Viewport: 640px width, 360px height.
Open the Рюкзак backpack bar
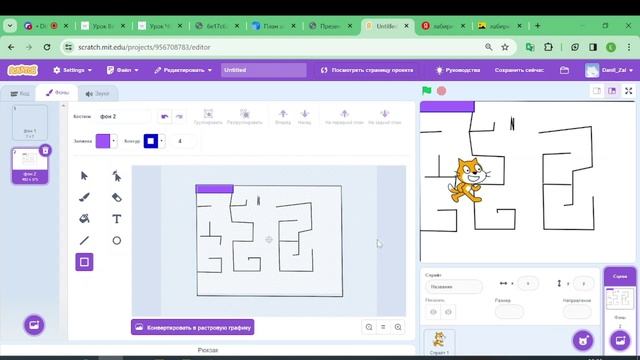(208, 350)
